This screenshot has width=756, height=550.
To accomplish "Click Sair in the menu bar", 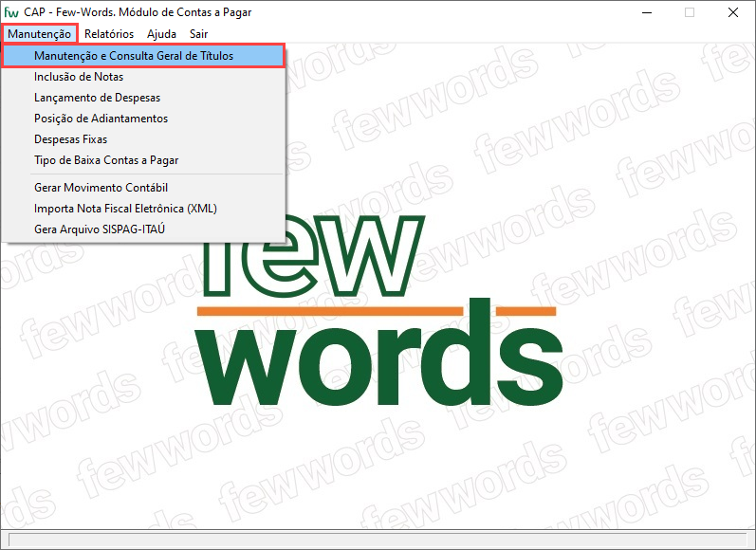I will click(198, 34).
